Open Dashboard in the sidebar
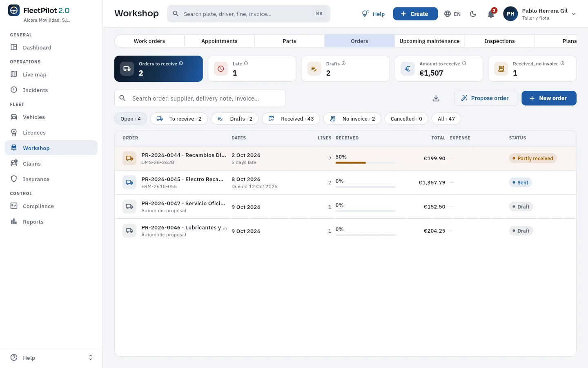Image resolution: width=588 pixels, height=368 pixels. (51, 47)
